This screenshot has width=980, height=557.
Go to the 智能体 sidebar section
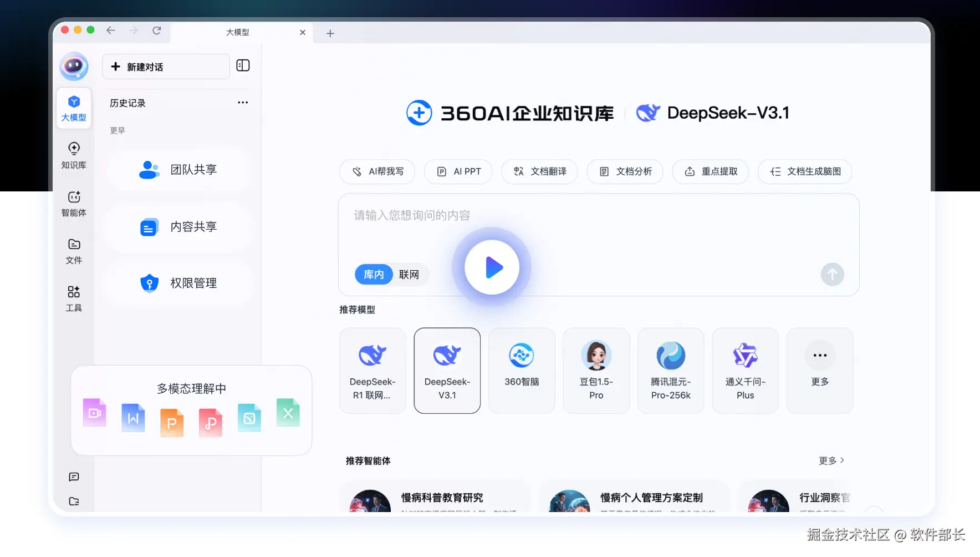pyautogui.click(x=74, y=204)
